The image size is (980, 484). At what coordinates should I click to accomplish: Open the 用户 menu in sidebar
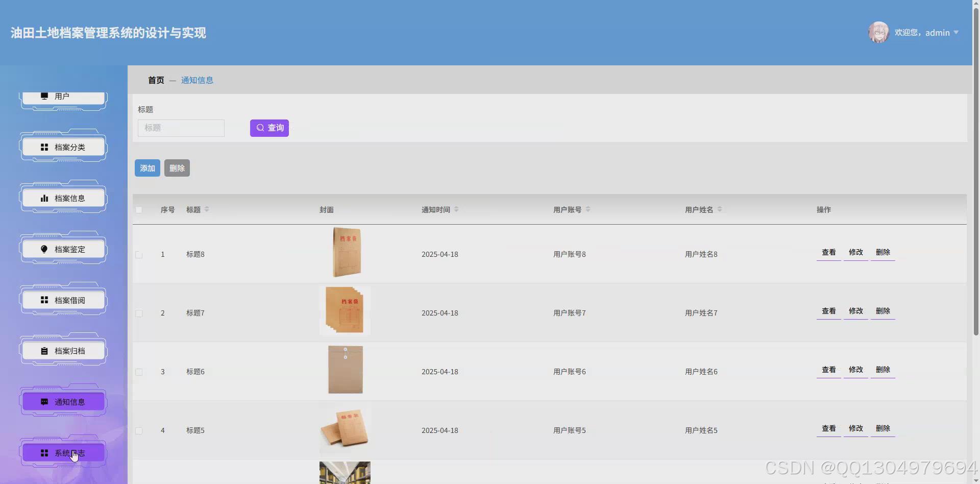63,98
